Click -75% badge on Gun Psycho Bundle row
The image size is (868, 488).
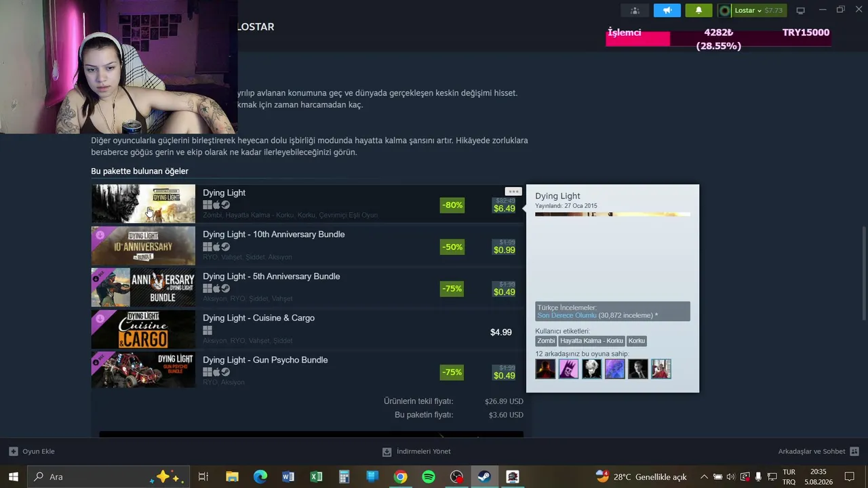(x=452, y=372)
